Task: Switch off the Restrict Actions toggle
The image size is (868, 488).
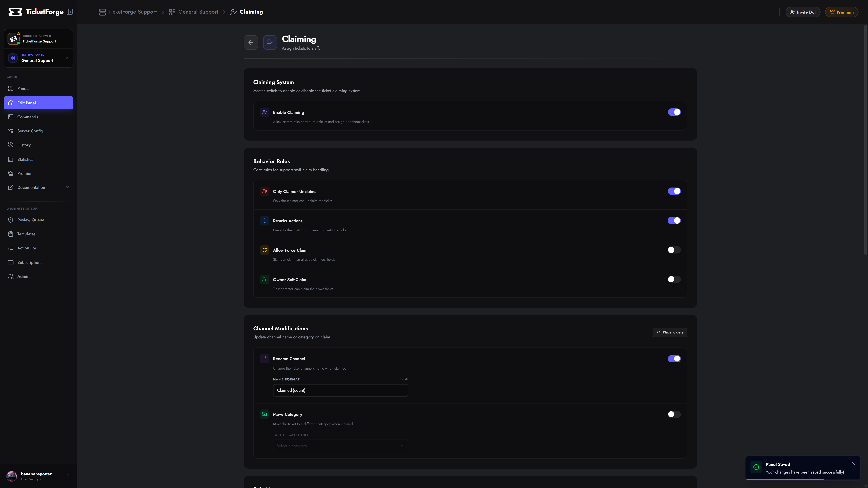Action: tap(674, 221)
